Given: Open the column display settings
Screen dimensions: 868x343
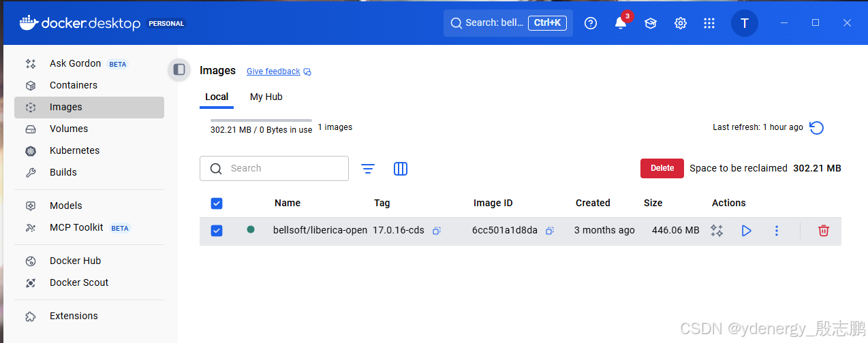Looking at the screenshot, I should click(401, 169).
